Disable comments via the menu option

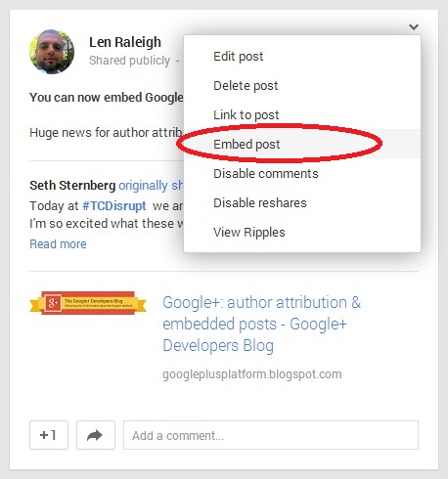(302, 173)
